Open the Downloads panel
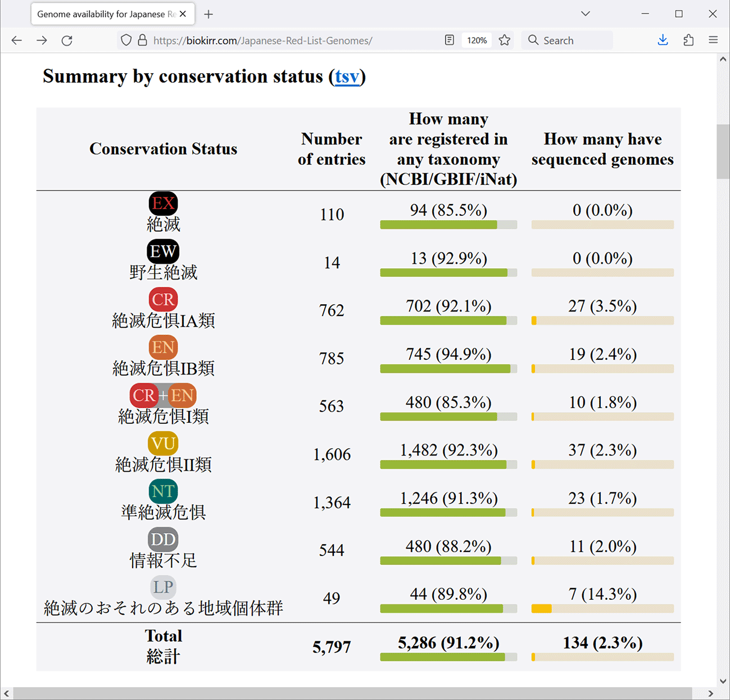 [x=663, y=40]
